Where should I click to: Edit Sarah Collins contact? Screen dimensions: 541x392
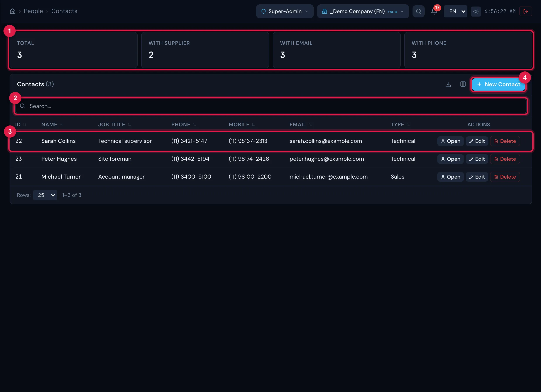pyautogui.click(x=477, y=141)
